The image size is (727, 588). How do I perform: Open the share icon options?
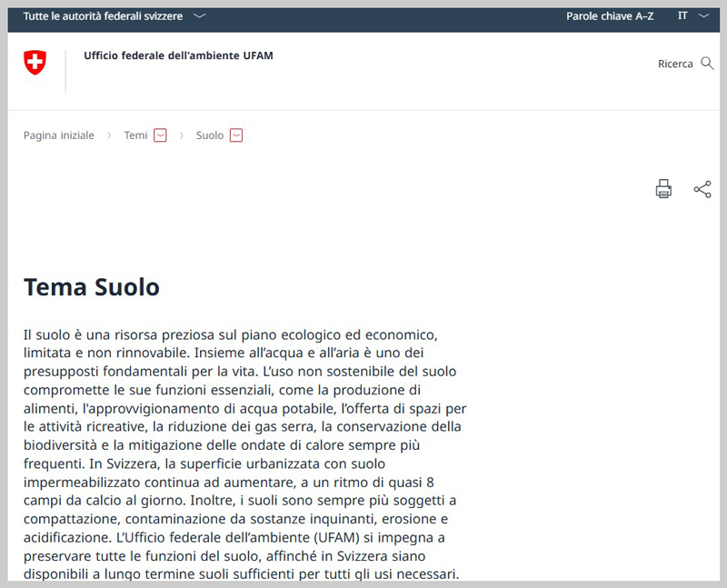[702, 189]
